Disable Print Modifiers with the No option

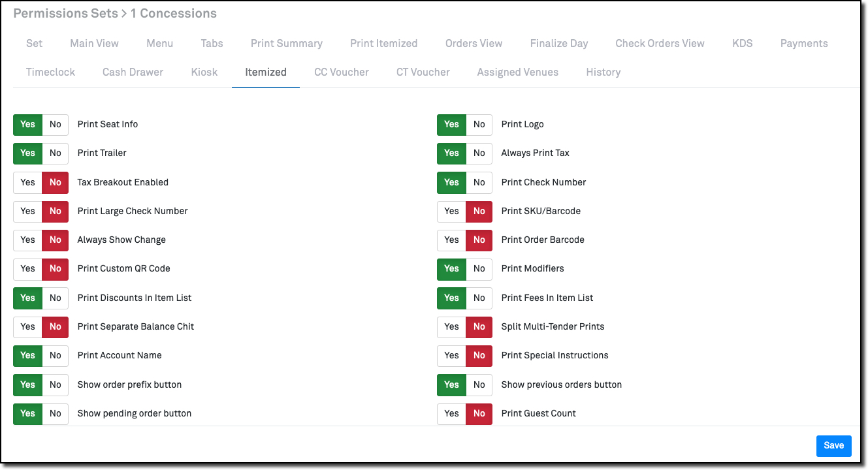479,268
